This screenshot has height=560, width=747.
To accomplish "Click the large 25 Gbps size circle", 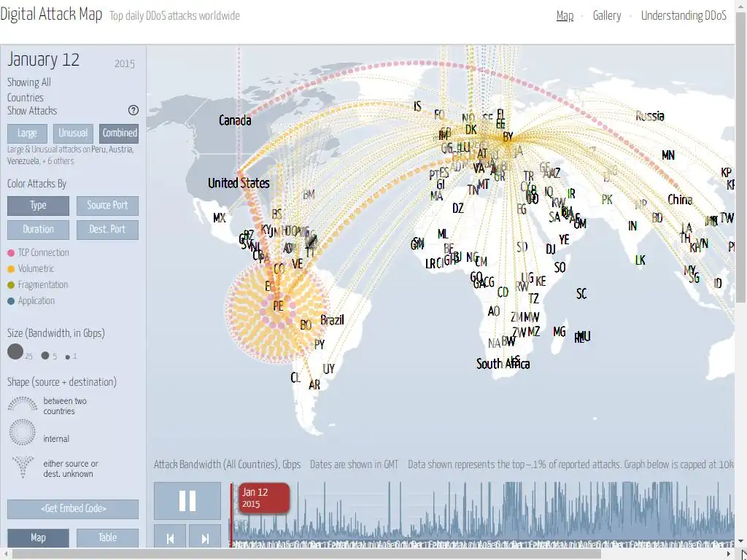I will click(15, 352).
